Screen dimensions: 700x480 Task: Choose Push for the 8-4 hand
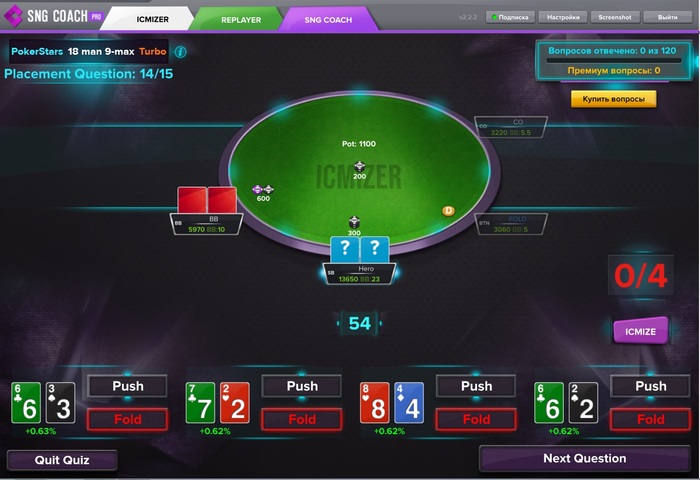click(x=476, y=386)
